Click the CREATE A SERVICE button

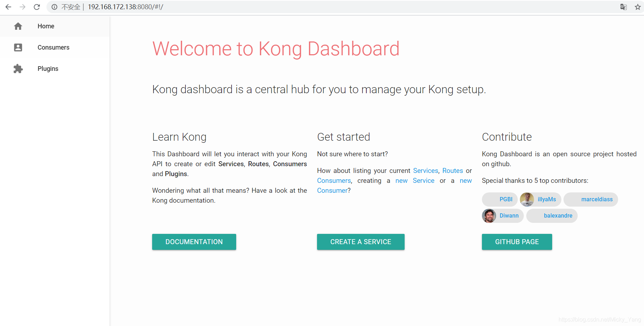click(x=361, y=242)
